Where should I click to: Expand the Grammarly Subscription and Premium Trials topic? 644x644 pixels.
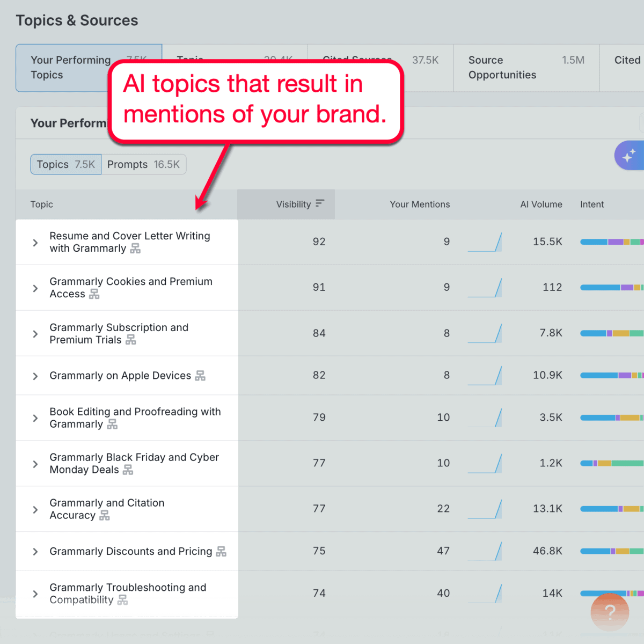point(35,333)
